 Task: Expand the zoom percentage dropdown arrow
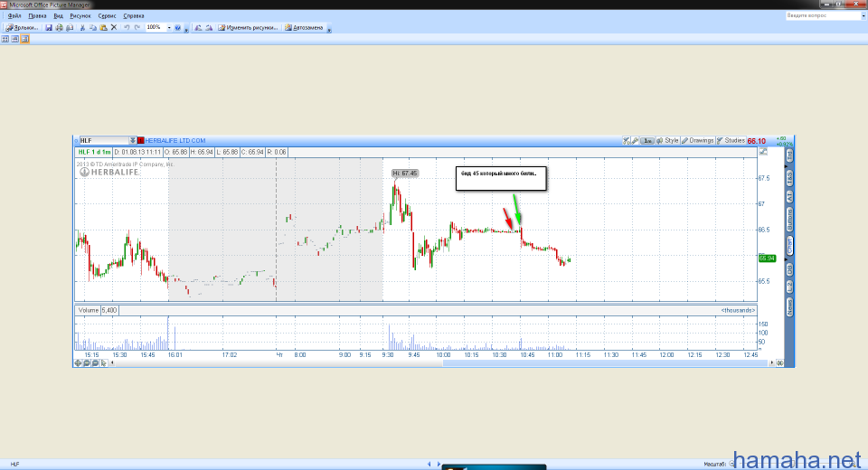tap(169, 28)
